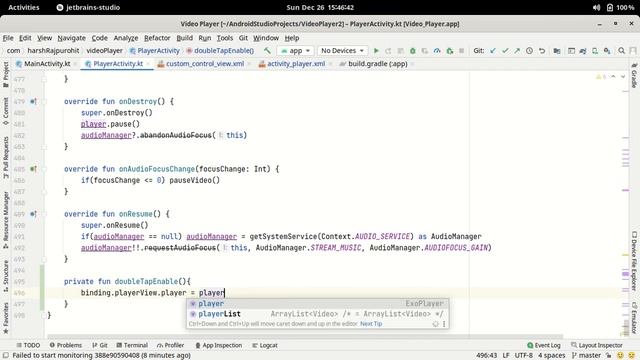Screen dimensions: 640x360
Task: Open the No Devices selector dropdown
Action: (342, 51)
